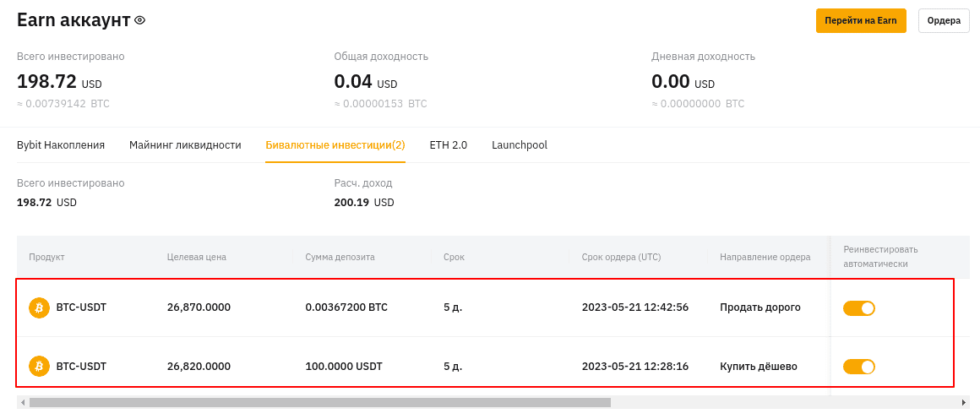
Task: Disable auto-reinvest for the Купить дёшево order
Action: 858,367
